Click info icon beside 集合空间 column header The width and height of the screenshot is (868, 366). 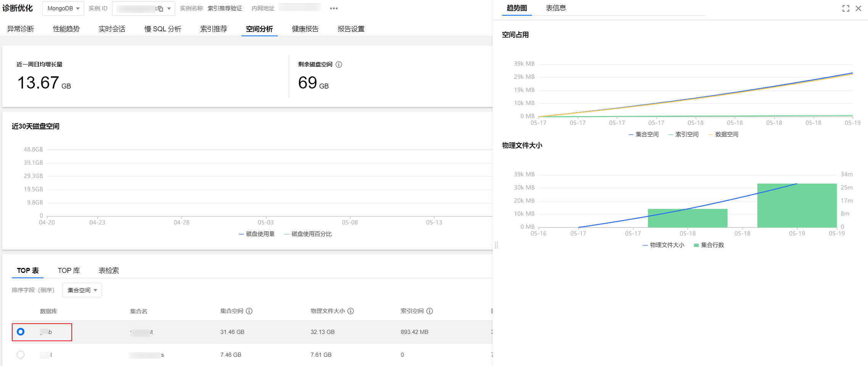pyautogui.click(x=249, y=311)
